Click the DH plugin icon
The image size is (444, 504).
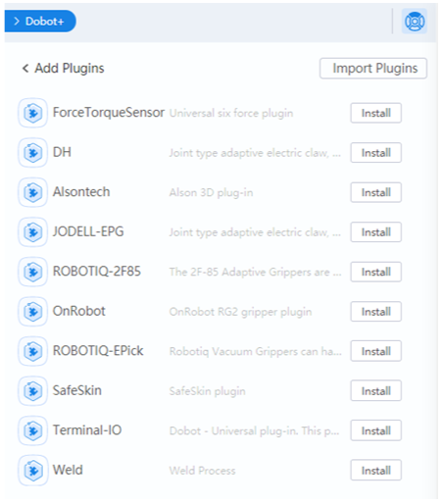33,153
